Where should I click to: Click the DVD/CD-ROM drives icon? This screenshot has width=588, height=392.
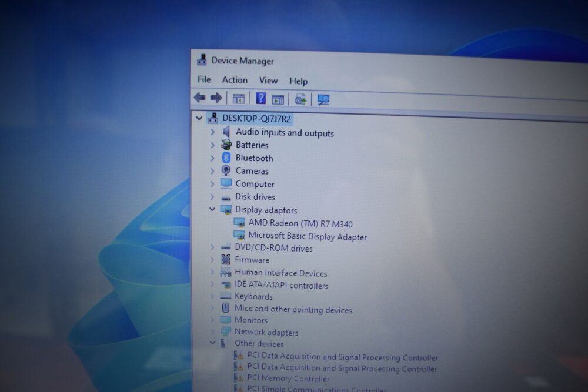(x=226, y=247)
